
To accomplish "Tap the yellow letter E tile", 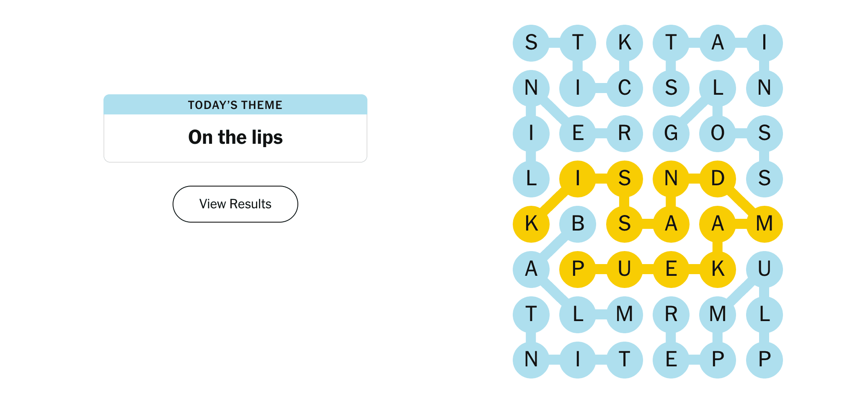I will (x=671, y=269).
